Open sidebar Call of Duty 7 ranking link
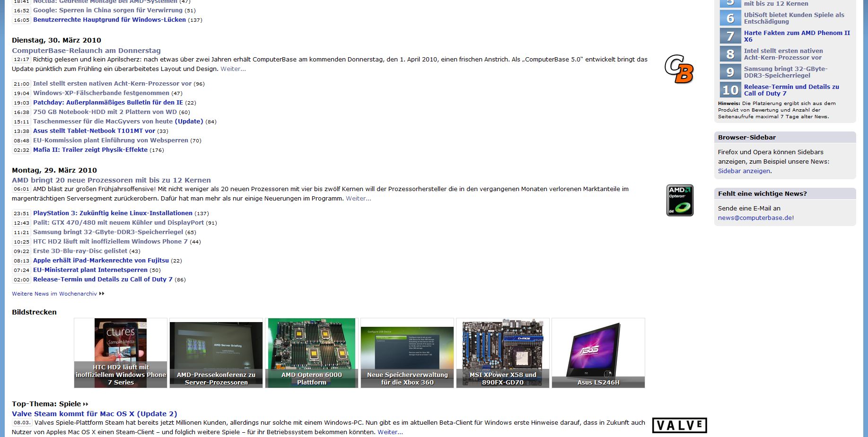This screenshot has width=868, height=437. tap(791, 90)
